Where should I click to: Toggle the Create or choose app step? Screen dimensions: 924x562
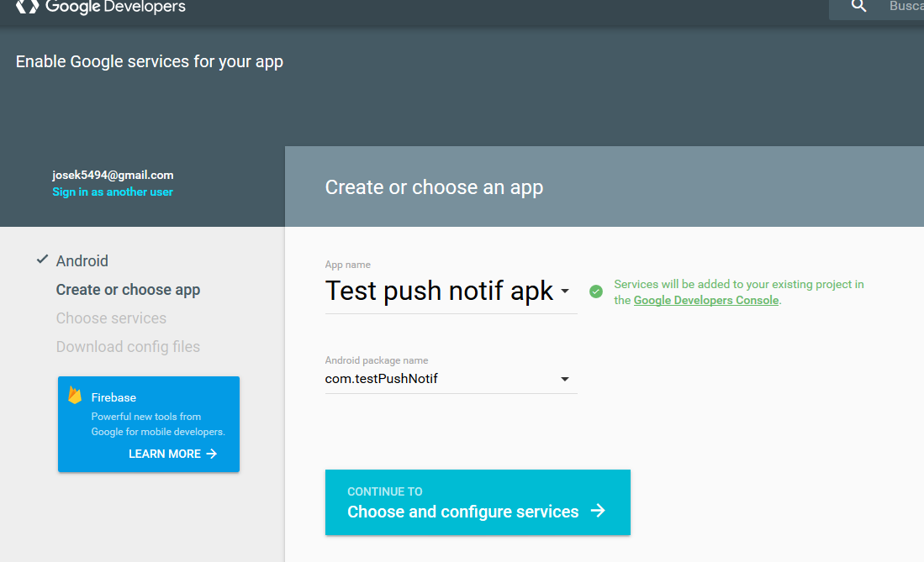click(x=128, y=289)
